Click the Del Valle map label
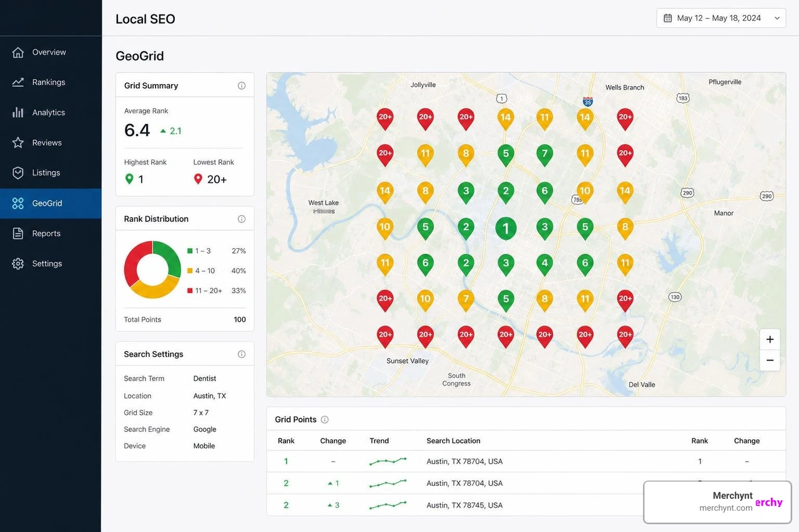 [642, 385]
